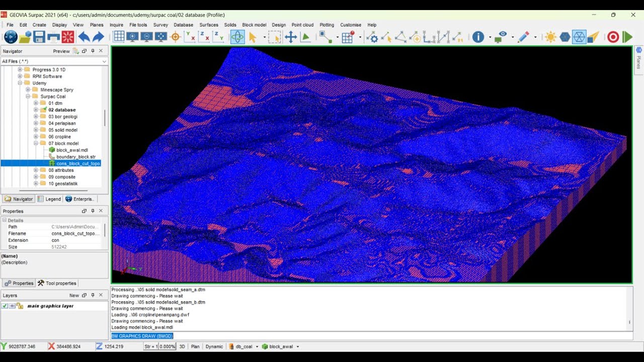The image size is (644, 362).
Task: Switch to the Legend tab
Action: [x=49, y=199]
